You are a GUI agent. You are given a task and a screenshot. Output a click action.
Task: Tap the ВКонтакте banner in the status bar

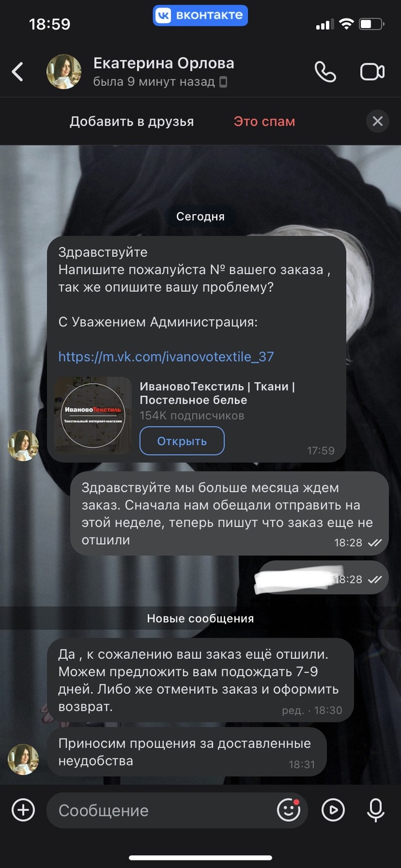point(200,15)
